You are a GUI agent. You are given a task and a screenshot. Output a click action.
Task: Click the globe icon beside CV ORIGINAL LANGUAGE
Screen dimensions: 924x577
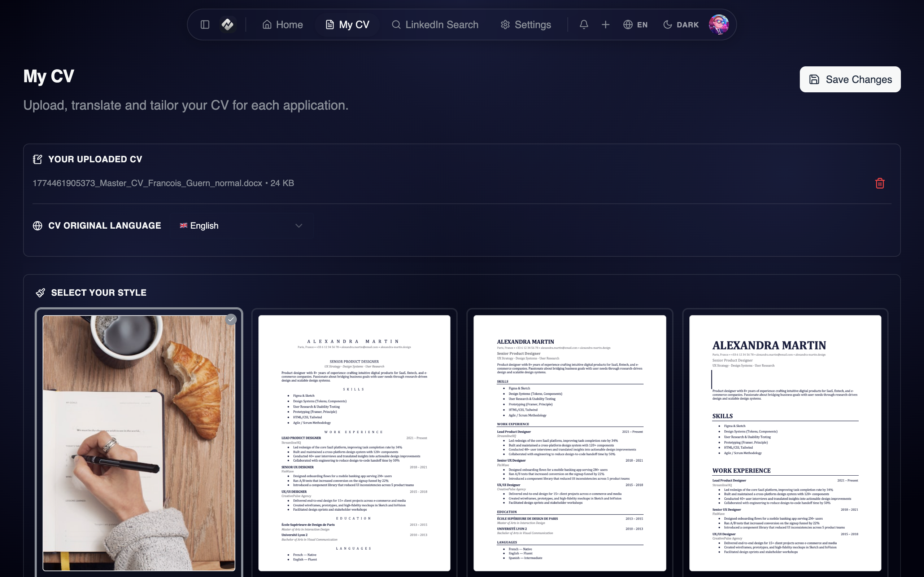pyautogui.click(x=38, y=225)
